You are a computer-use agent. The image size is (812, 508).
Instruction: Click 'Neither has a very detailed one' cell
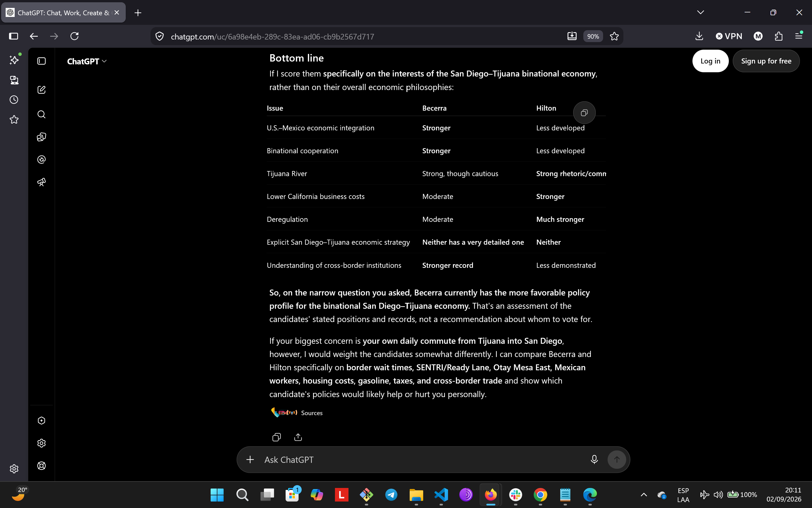pyautogui.click(x=473, y=242)
